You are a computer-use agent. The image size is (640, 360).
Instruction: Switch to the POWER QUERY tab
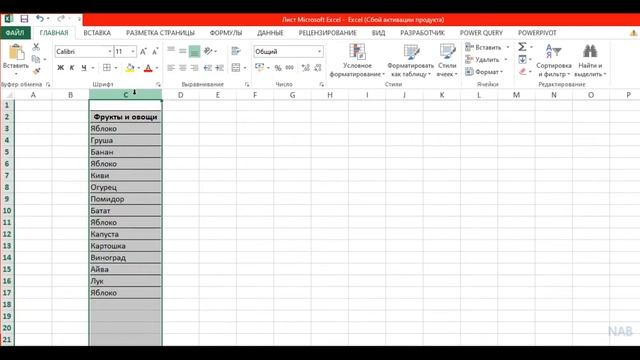pos(481,33)
